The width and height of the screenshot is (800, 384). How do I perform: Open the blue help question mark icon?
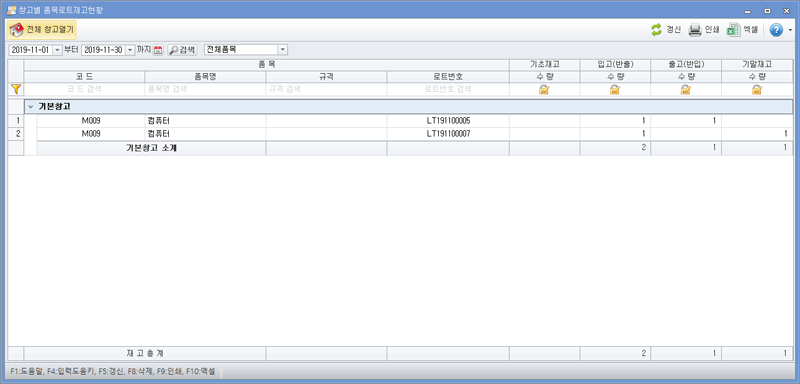[x=776, y=31]
